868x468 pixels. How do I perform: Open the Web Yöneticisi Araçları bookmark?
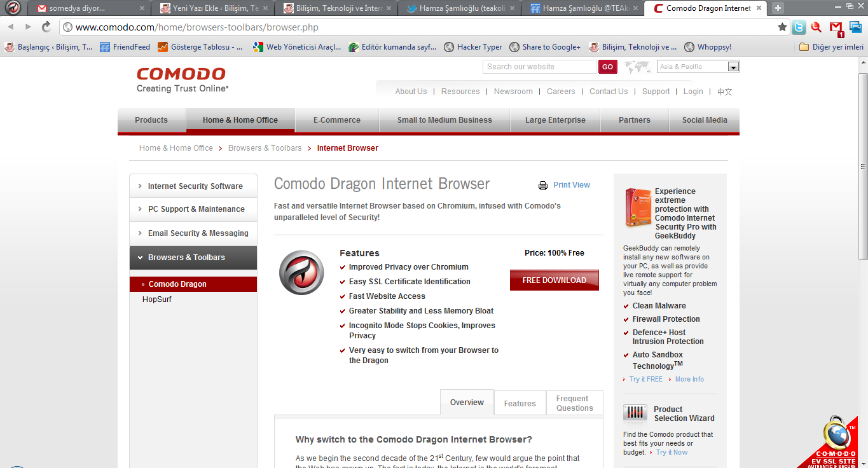click(297, 46)
